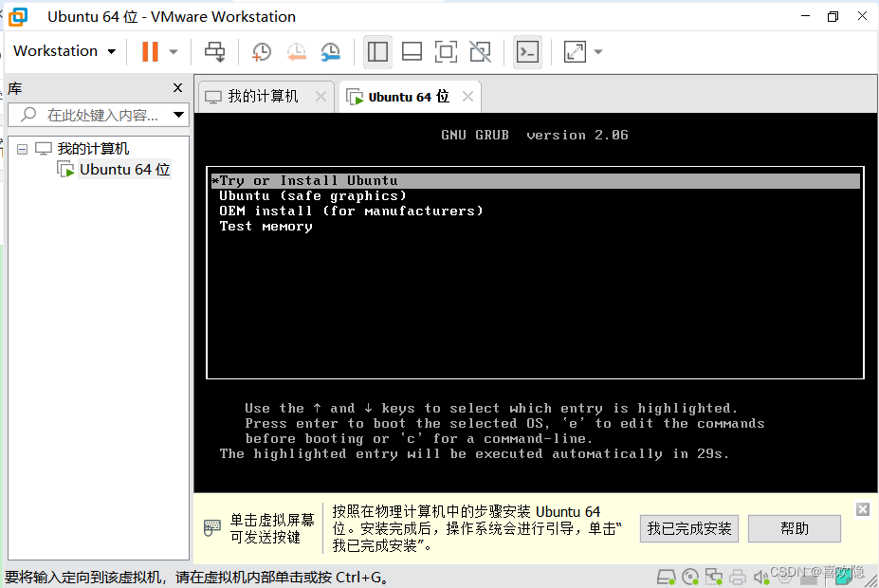Screen dimensions: 879x588
Task: Click OEM install (for manufacturers) entry
Action: click(351, 211)
